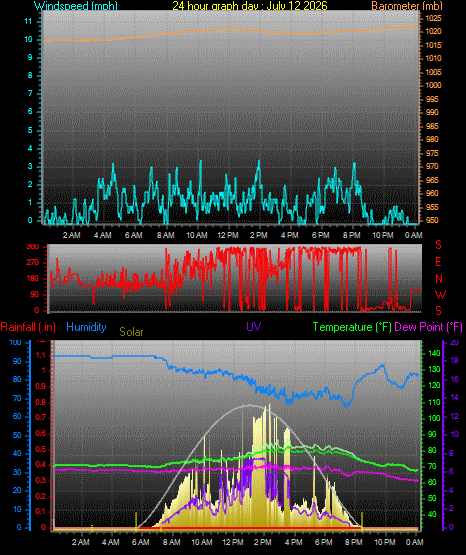Image resolution: width=466 pixels, height=555 pixels.
Task: Click the 270 wind direction axis value
Action: point(33,263)
